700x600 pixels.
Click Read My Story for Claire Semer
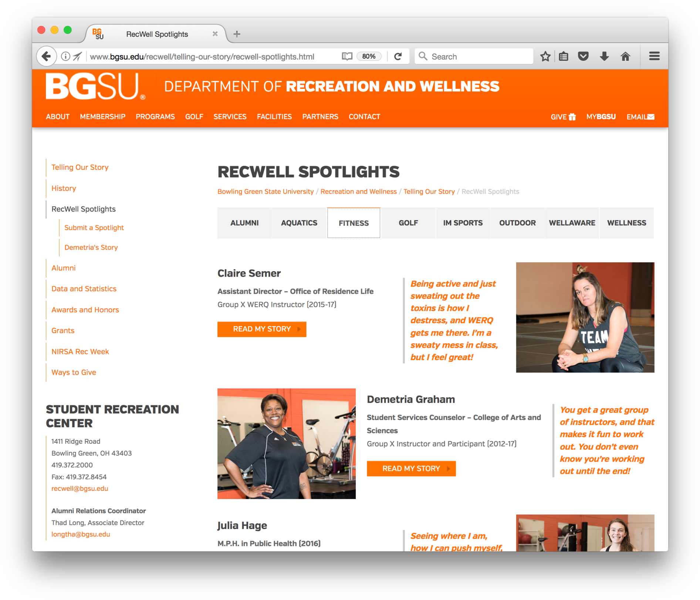pyautogui.click(x=262, y=329)
